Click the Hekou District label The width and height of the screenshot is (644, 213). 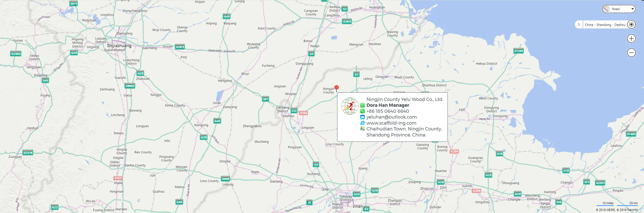487,64
